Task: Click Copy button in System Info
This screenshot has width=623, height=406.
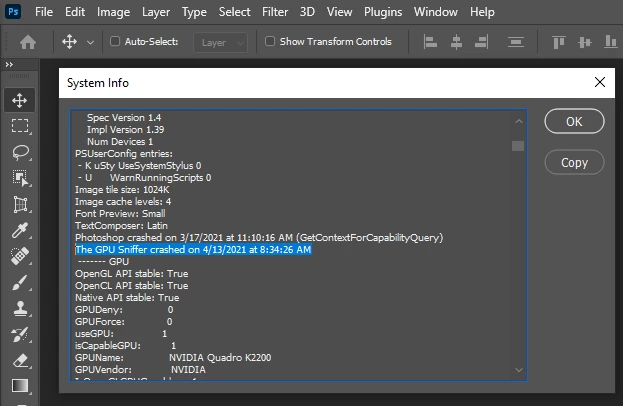Action: click(x=574, y=162)
